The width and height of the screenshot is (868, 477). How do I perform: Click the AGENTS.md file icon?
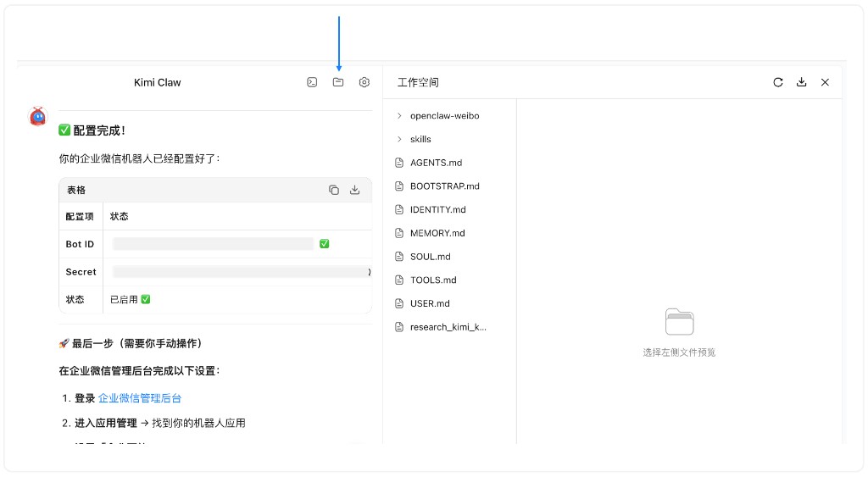[x=399, y=163]
